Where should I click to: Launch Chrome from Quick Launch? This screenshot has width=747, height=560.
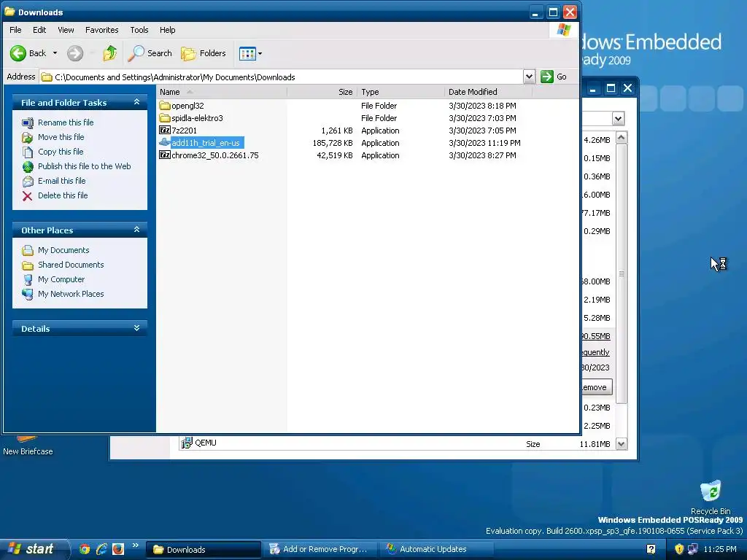tap(85, 549)
